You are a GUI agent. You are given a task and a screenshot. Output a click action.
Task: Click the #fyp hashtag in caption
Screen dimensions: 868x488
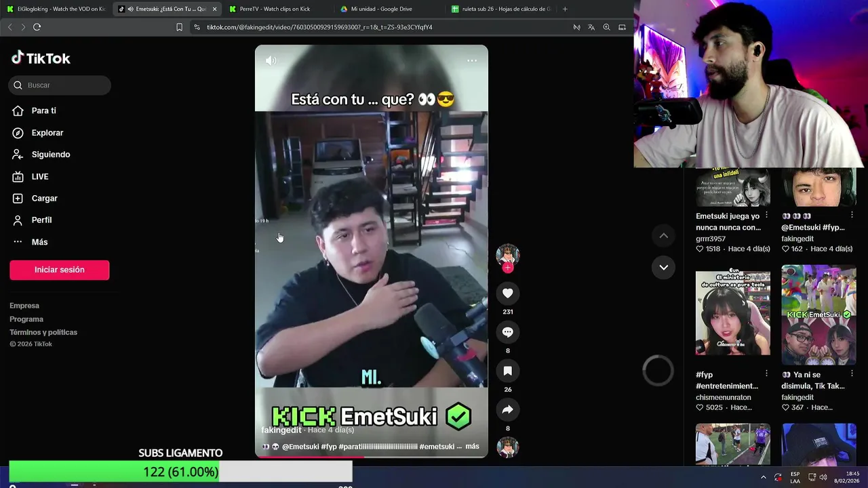[x=329, y=447]
